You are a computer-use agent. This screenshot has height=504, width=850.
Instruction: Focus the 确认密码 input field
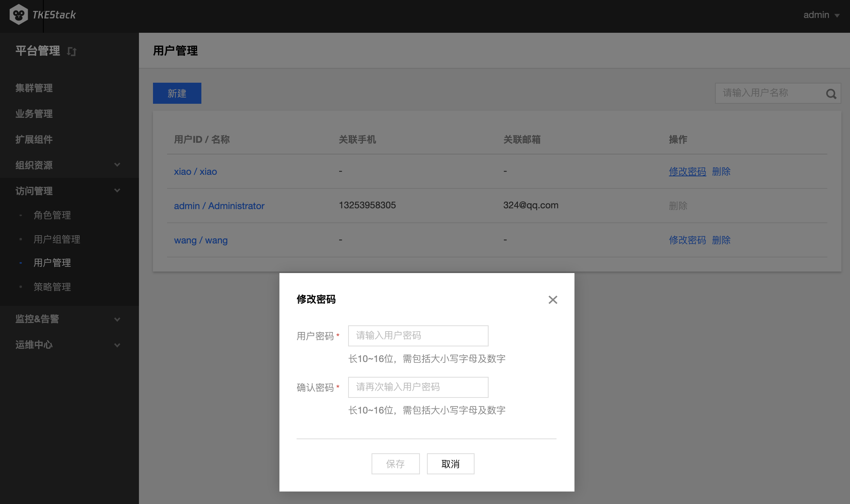(x=418, y=387)
